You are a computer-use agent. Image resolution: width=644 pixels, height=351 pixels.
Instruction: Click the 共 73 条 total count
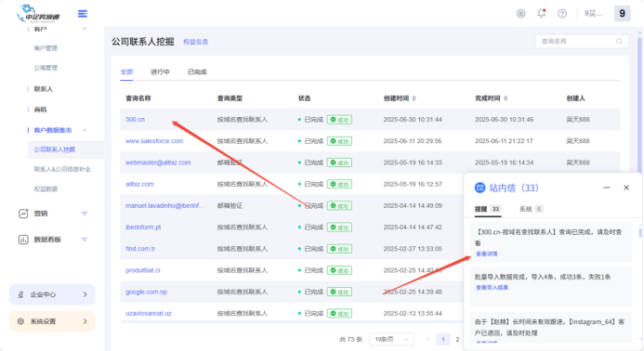[350, 339]
